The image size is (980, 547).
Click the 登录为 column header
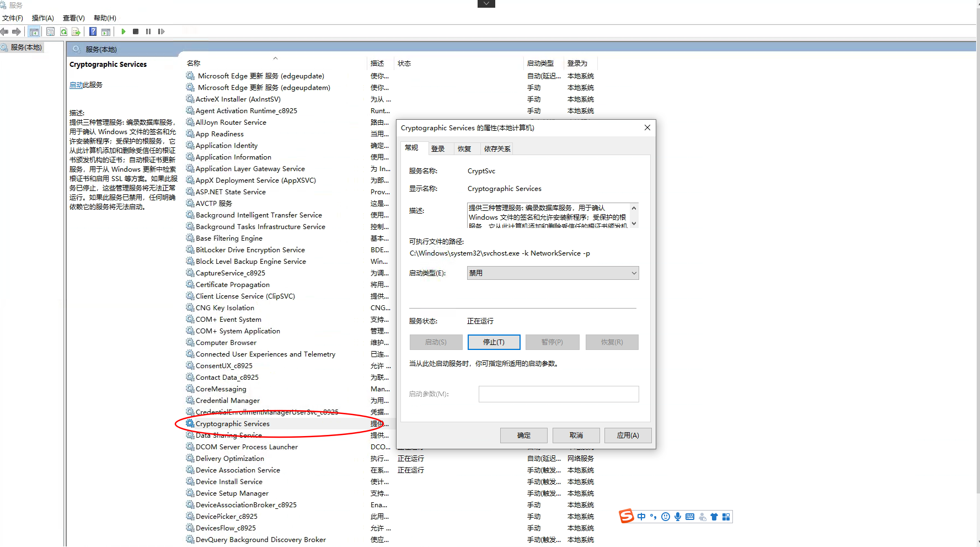pos(577,63)
